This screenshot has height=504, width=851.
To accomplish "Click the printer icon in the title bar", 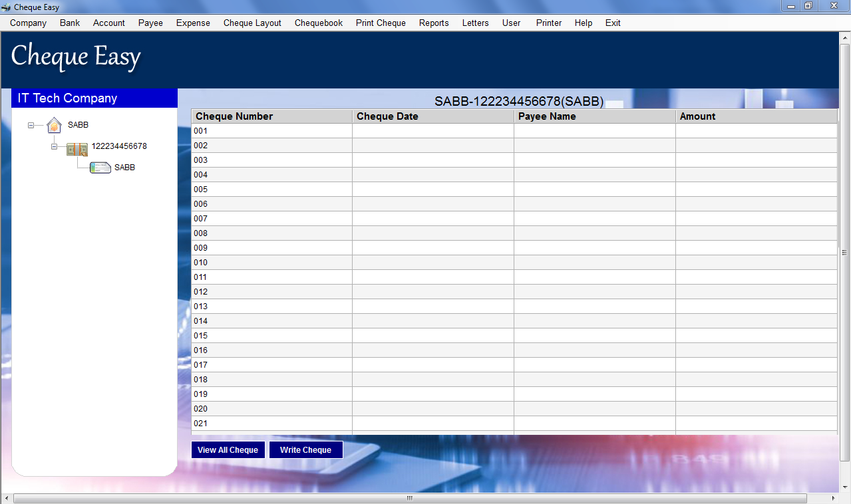I will 6,7.
